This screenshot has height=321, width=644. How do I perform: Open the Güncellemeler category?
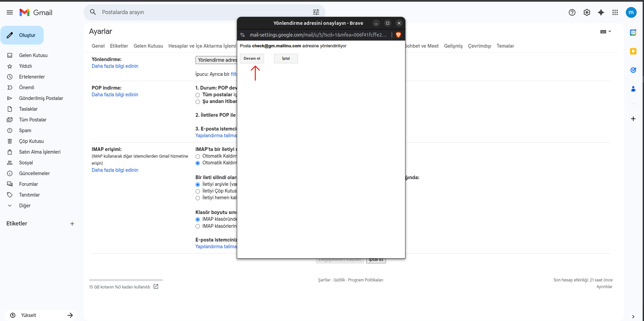coord(34,173)
